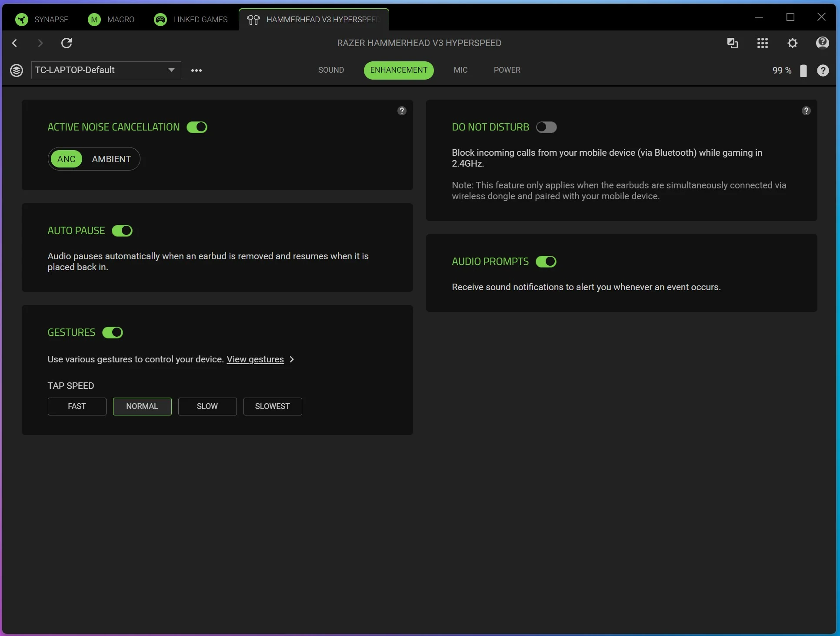
Task: Minimize the Synapse window
Action: pyautogui.click(x=759, y=17)
